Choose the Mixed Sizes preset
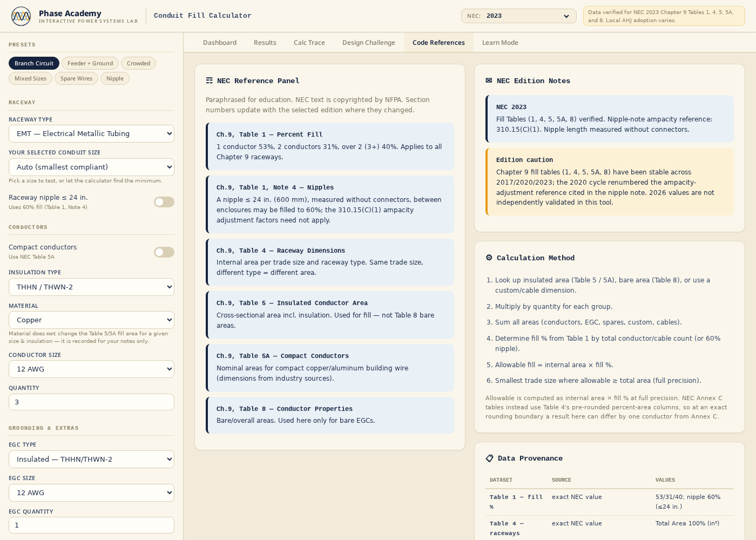 (x=30, y=78)
